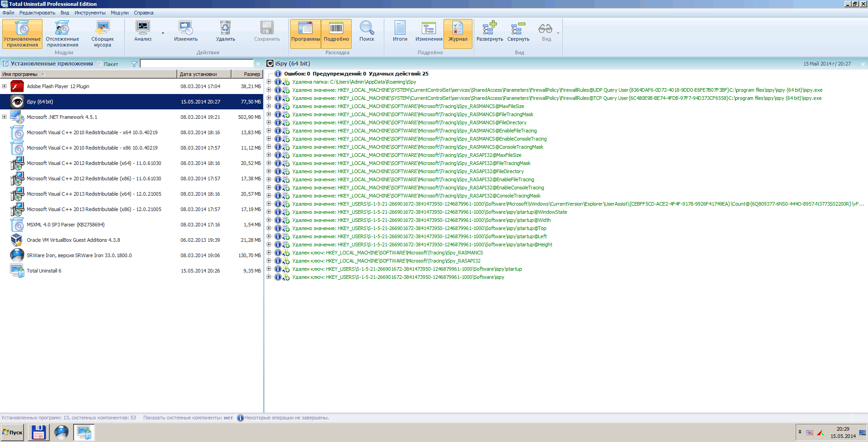Open the Пуск start menu
Viewport: 868px width, 442px height.
click(13, 433)
